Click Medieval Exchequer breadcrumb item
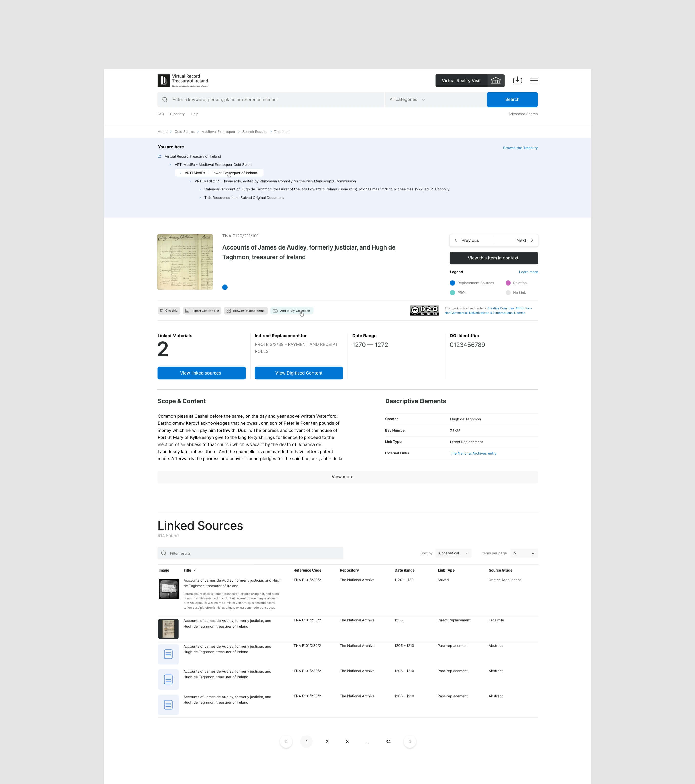The width and height of the screenshot is (695, 784). coord(218,132)
